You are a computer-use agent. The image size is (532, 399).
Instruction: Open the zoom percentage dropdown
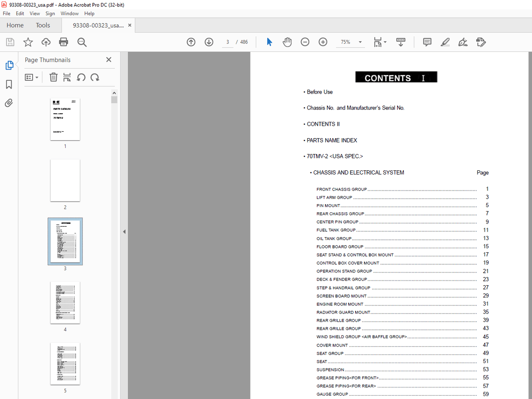360,42
